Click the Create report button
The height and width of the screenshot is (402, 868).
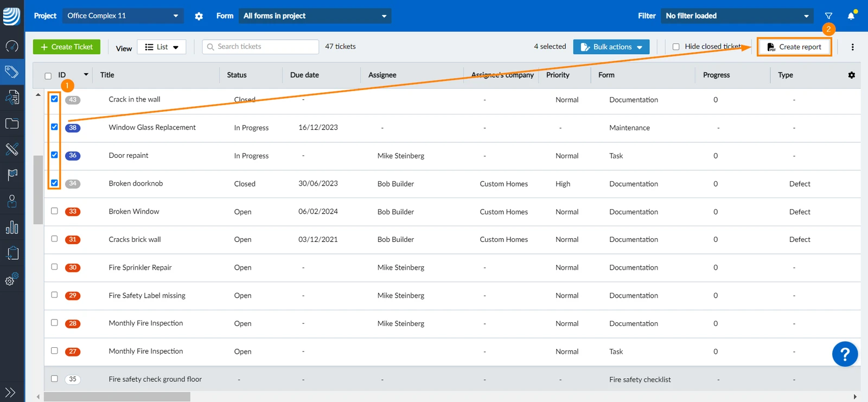[x=794, y=47]
